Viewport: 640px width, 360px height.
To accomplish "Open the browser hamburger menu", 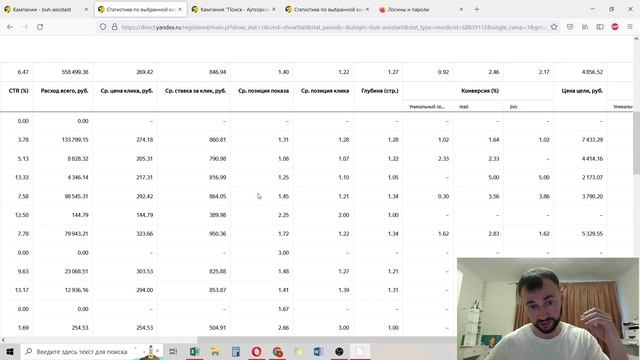I will [630, 27].
